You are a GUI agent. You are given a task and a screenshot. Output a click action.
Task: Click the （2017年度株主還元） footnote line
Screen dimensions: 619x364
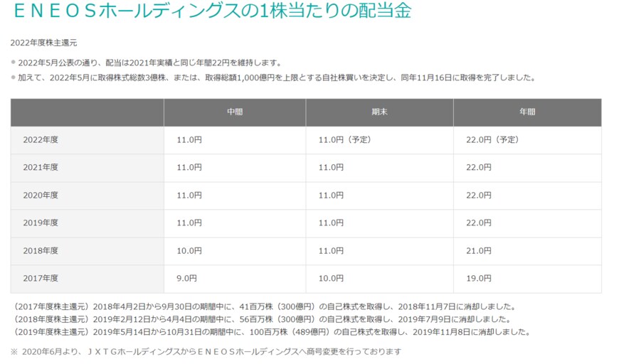coord(264,307)
